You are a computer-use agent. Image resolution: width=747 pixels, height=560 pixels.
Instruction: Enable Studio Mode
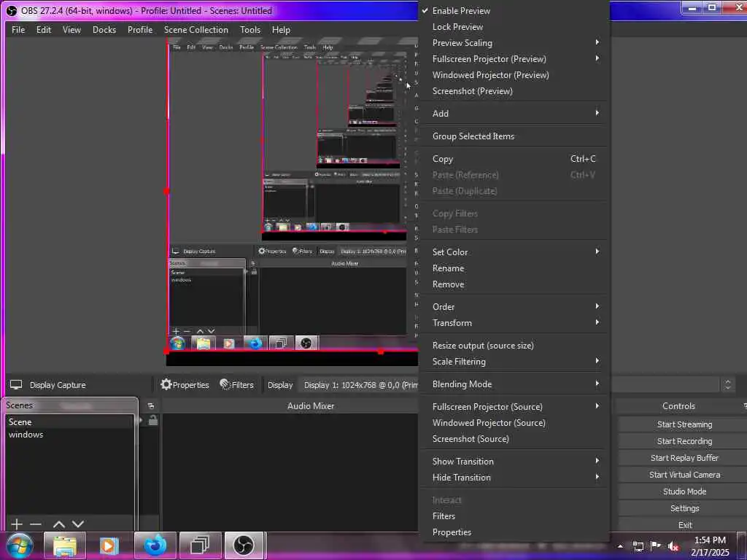pos(684,491)
